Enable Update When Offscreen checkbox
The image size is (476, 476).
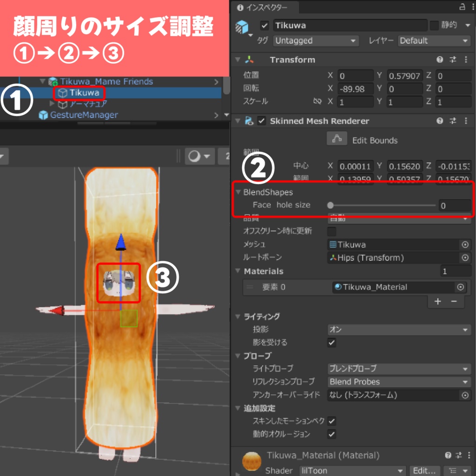pyautogui.click(x=331, y=231)
